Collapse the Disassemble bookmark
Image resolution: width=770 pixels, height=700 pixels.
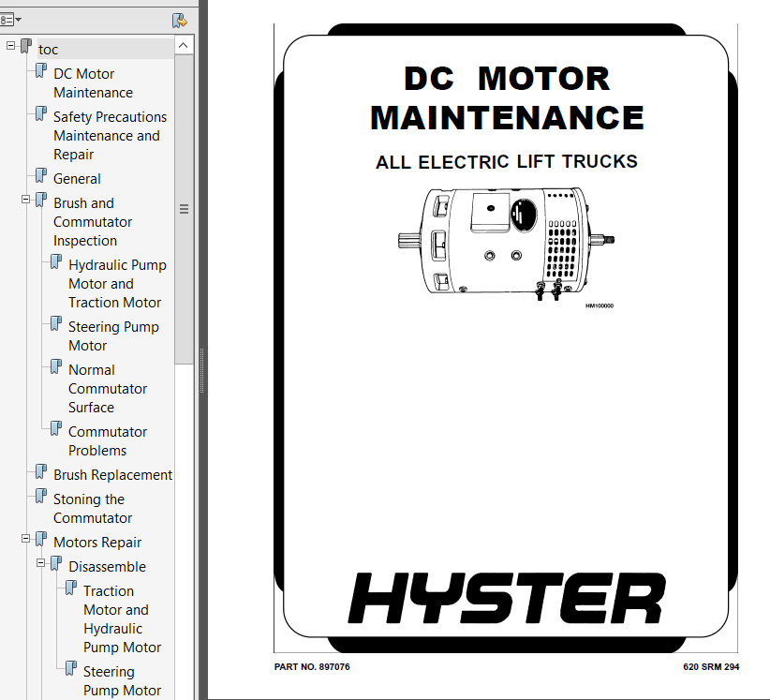tap(41, 563)
